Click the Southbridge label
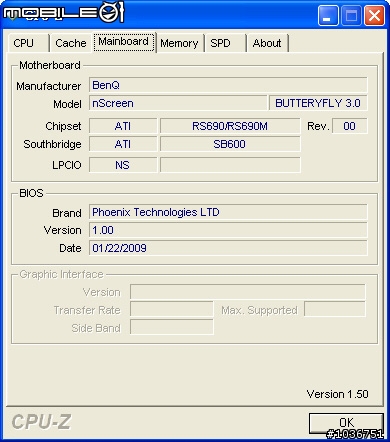 click(52, 144)
